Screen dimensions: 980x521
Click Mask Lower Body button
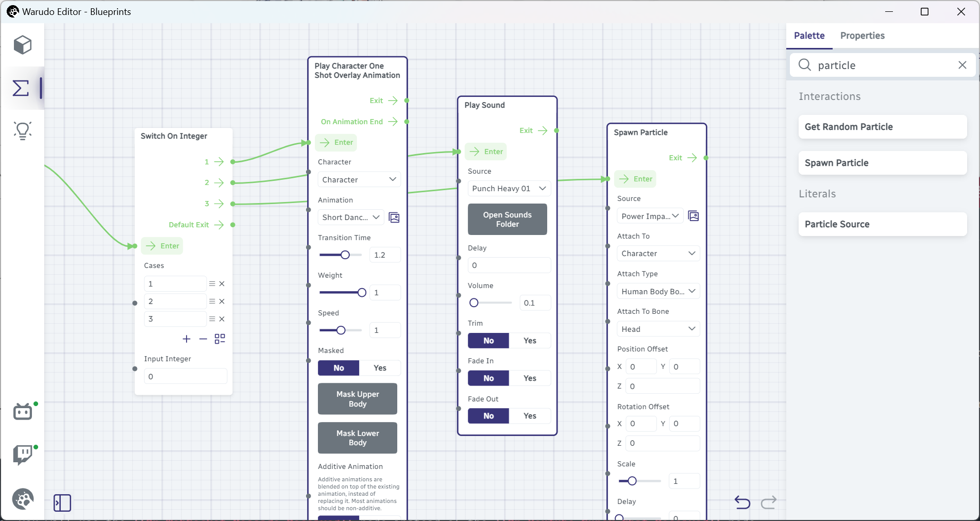tap(358, 438)
